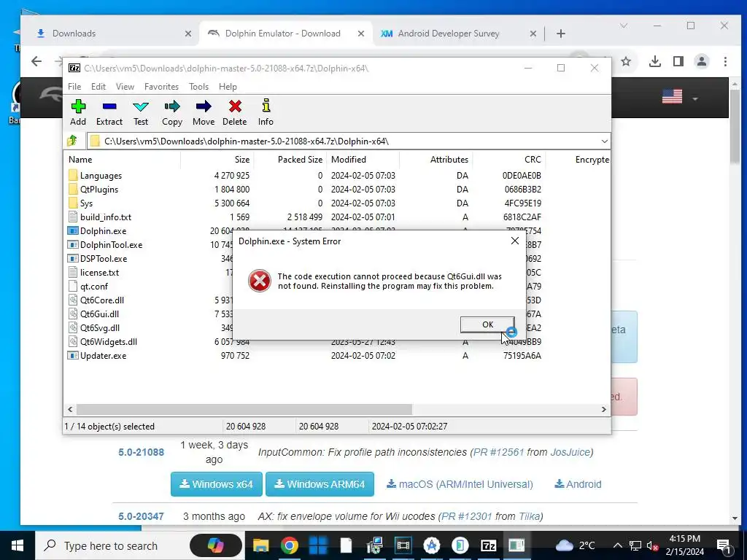Open Chrome from the taskbar
Image resolution: width=747 pixels, height=560 pixels.
tap(289, 545)
